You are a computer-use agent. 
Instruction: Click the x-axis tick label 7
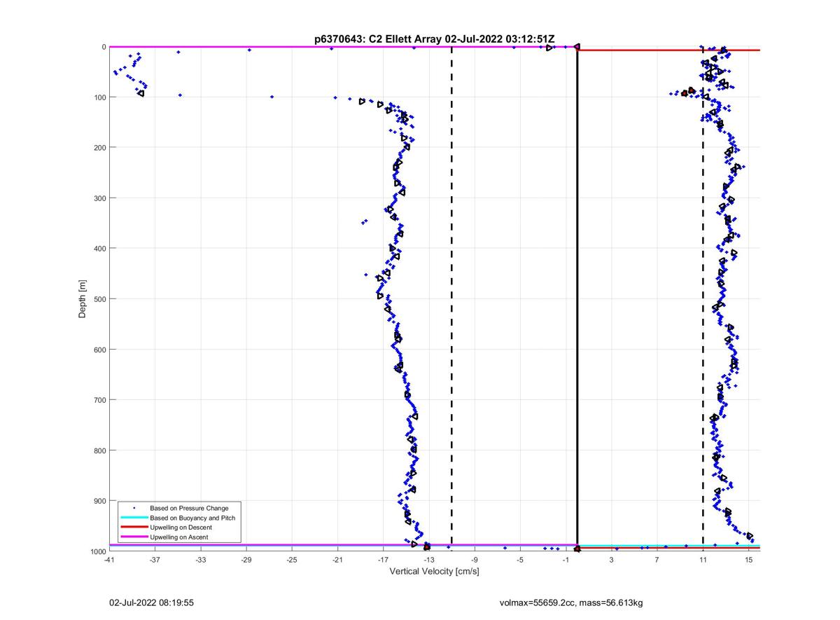[x=657, y=560]
